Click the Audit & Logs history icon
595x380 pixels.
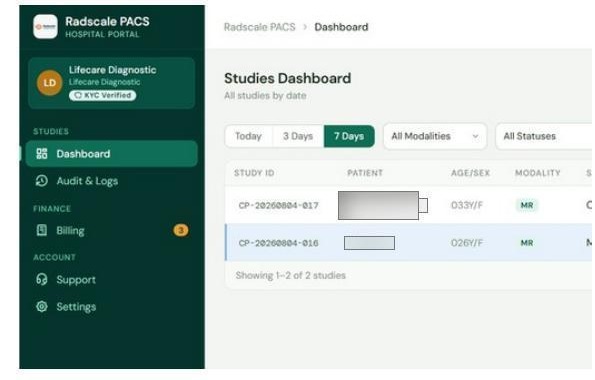click(x=42, y=181)
